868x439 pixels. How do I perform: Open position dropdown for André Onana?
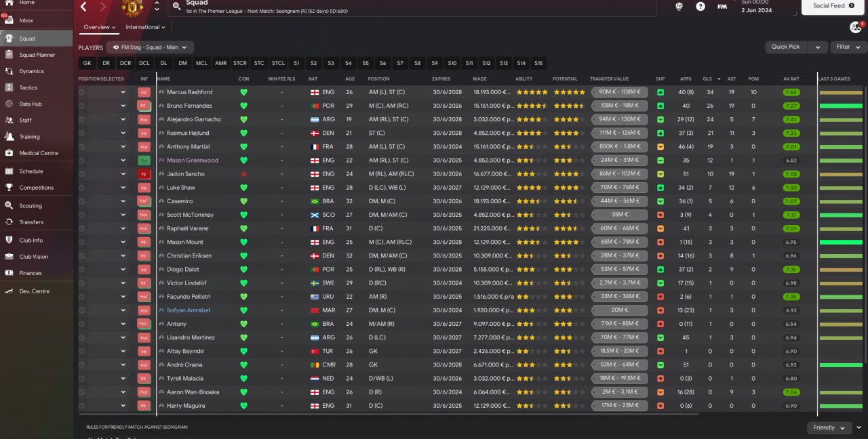(123, 364)
